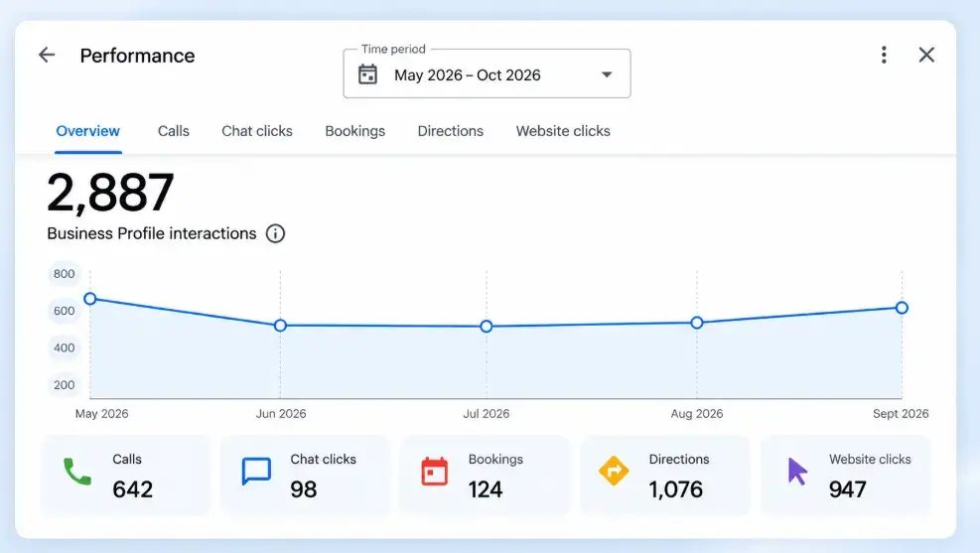This screenshot has height=553, width=980.
Task: Click the 600 y-axis label
Action: click(64, 311)
